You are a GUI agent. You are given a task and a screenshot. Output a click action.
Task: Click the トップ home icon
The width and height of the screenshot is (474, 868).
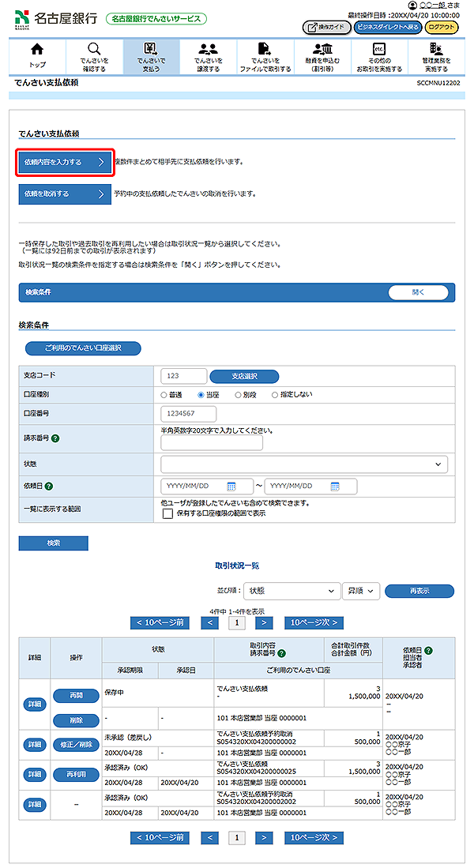[37, 50]
